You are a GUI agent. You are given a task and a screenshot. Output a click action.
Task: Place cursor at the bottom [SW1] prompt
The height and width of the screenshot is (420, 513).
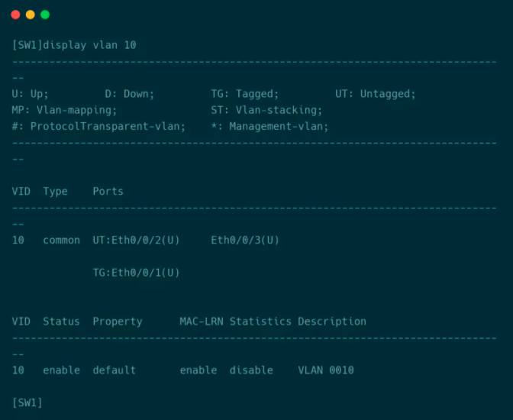[27, 402]
